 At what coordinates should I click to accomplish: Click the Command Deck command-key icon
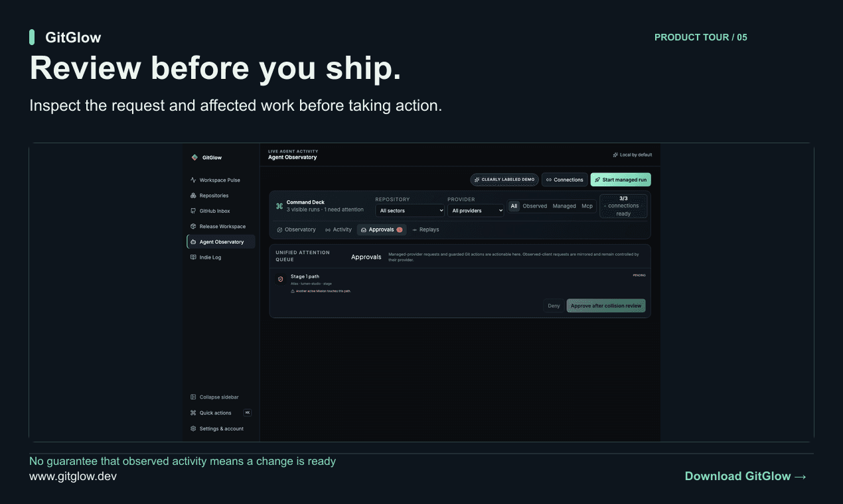[279, 206]
